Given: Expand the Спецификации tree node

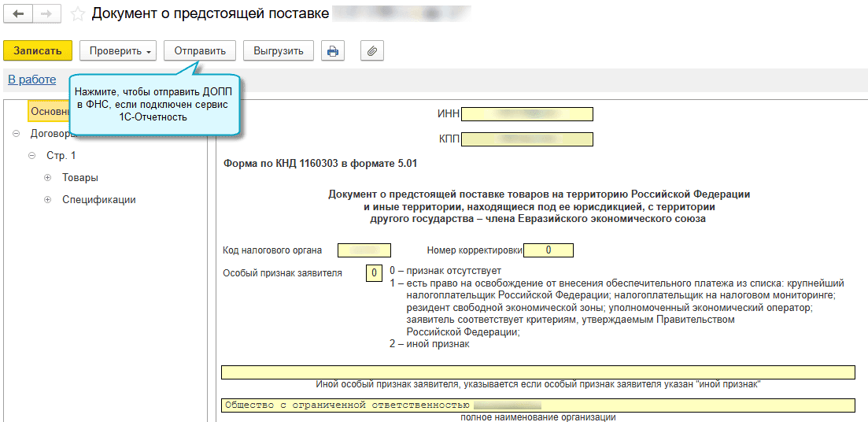Looking at the screenshot, I should point(47,200).
